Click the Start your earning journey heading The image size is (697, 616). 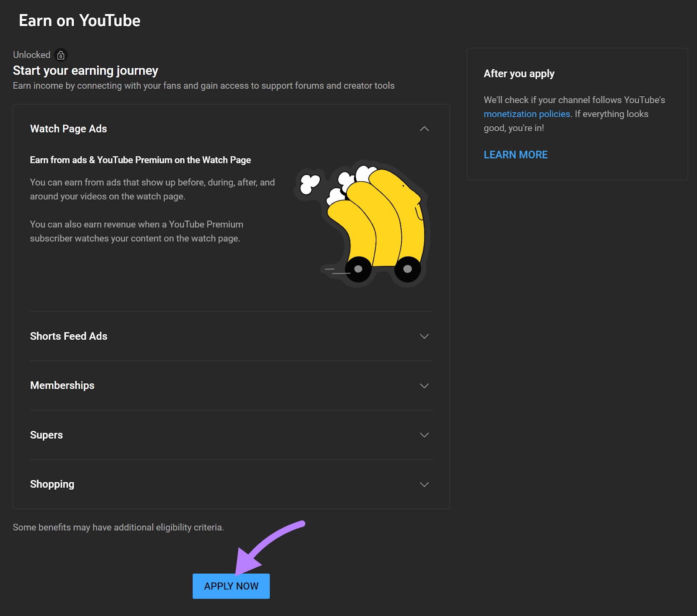pyautogui.click(x=85, y=71)
